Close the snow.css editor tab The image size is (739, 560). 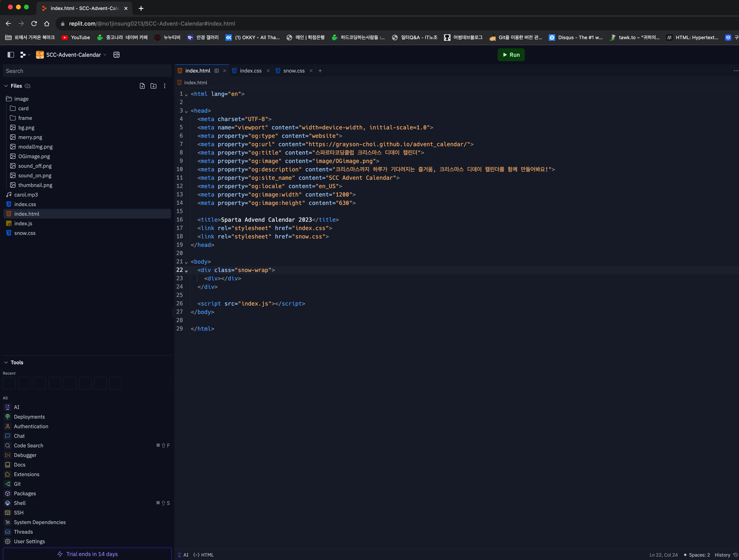click(311, 71)
